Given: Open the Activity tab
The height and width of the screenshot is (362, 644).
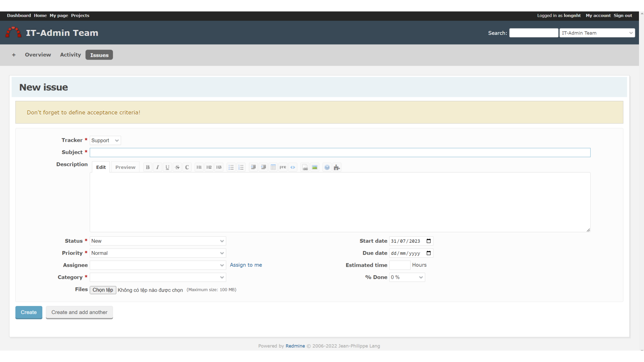Looking at the screenshot, I should [x=70, y=55].
